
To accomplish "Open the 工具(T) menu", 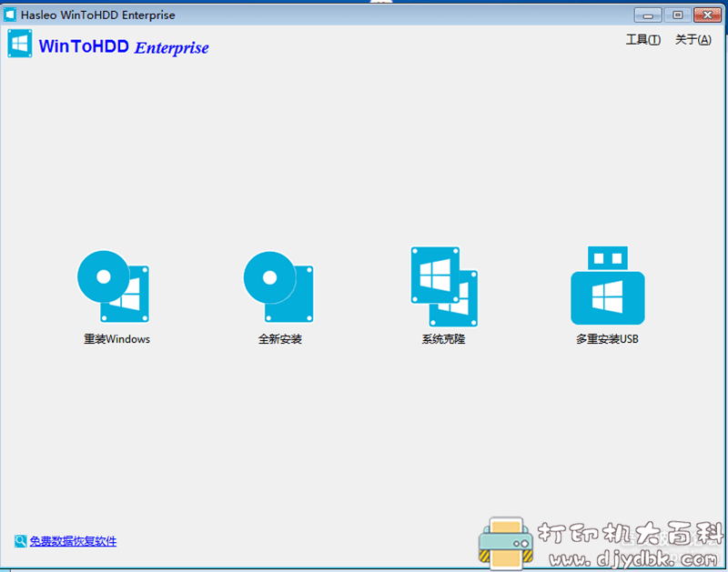I will click(x=643, y=40).
